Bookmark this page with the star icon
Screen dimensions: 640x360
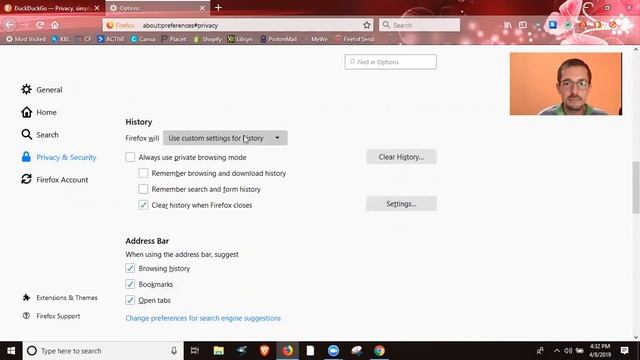click(x=367, y=25)
